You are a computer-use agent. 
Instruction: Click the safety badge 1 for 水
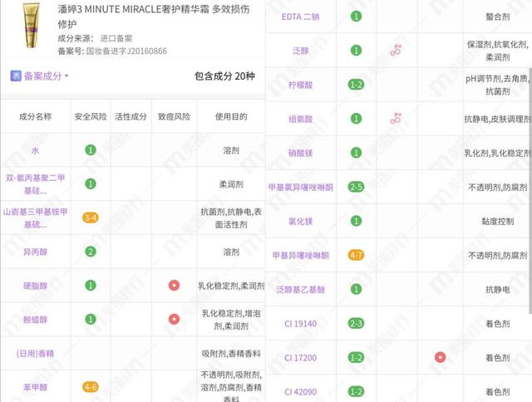[x=91, y=150]
